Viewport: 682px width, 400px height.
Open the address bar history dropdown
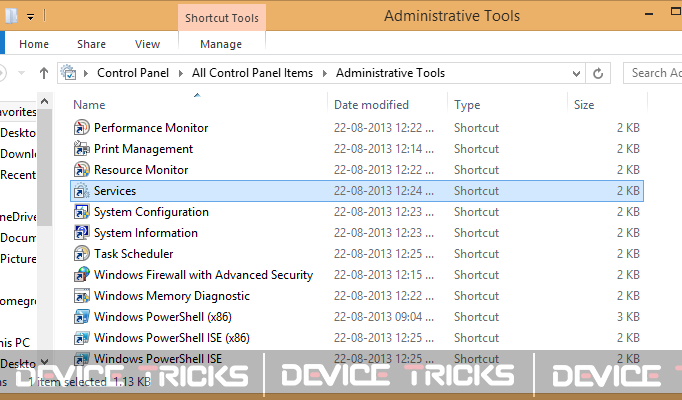pos(576,73)
